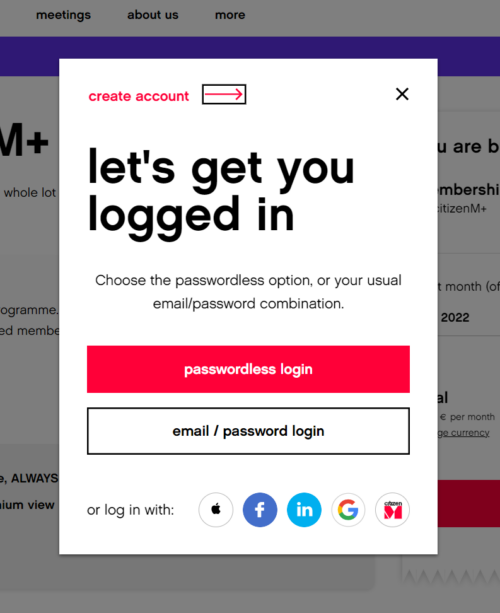Choose passwordless login
500x613 pixels.
248,369
